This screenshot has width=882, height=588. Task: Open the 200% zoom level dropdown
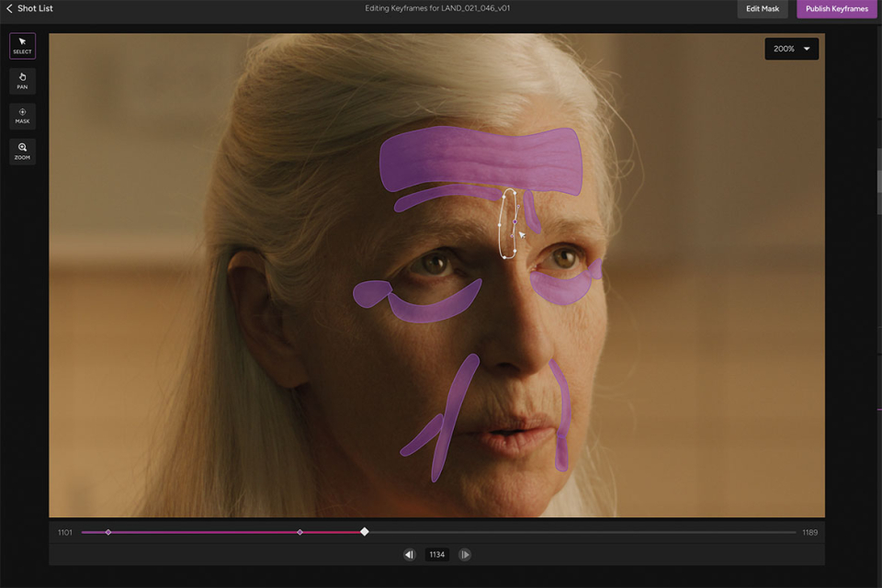tap(791, 49)
